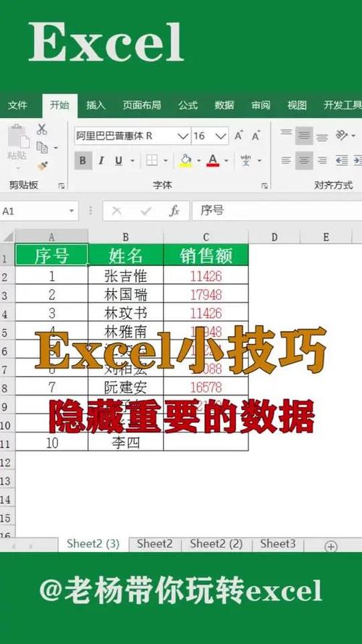This screenshot has height=644, width=362.
Task: Open paste options dropdown arrow
Action: pyautogui.click(x=18, y=168)
